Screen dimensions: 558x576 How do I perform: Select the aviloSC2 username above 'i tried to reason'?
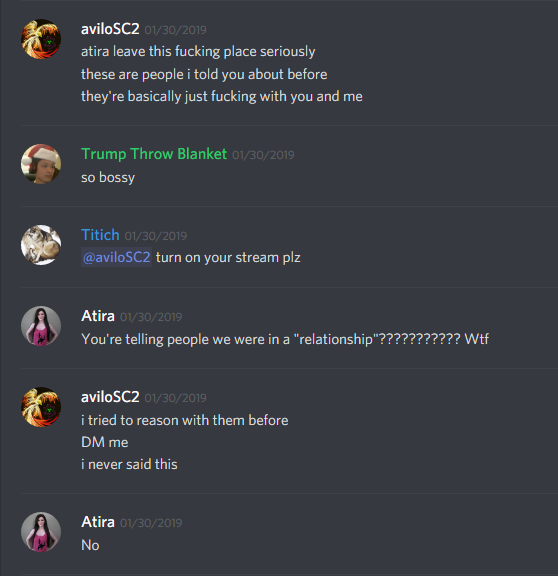[x=110, y=397]
